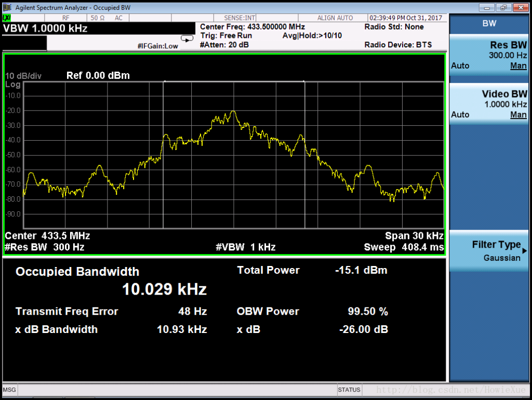Image resolution: width=532 pixels, height=400 pixels.
Task: Click the Trig: Free Run text
Action: (x=226, y=36)
